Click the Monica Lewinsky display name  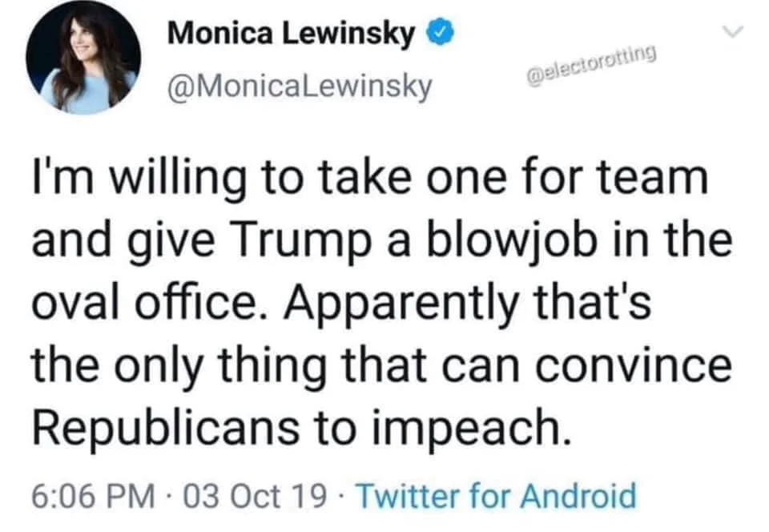[292, 34]
